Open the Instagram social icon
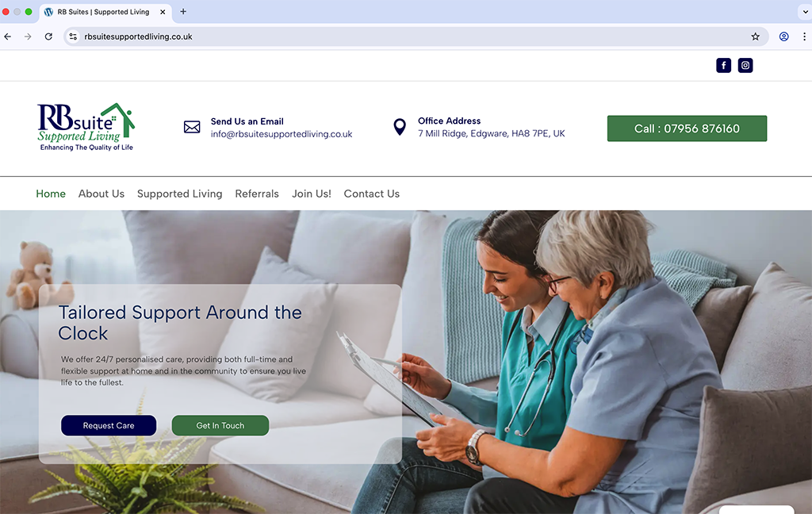This screenshot has width=812, height=514. [745, 65]
